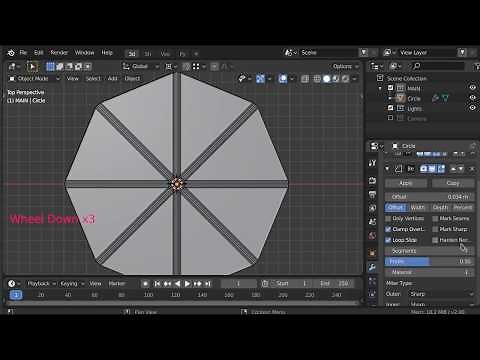480x360 pixels.
Task: Open the Tool properties tab
Action: pyautogui.click(x=372, y=163)
